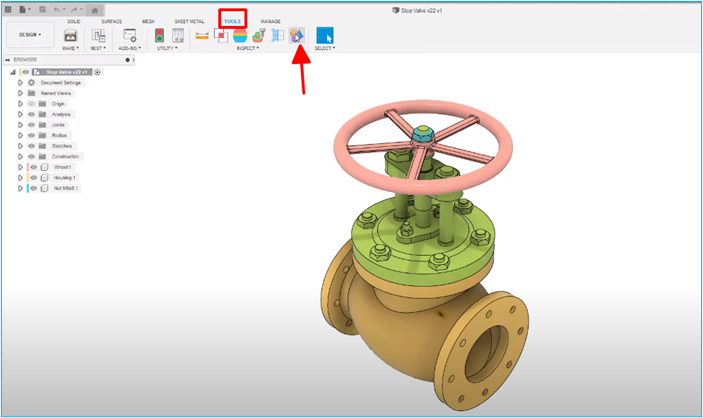The width and height of the screenshot is (703, 418).
Task: Switch to the Sheet Metal tab
Action: coord(189,21)
